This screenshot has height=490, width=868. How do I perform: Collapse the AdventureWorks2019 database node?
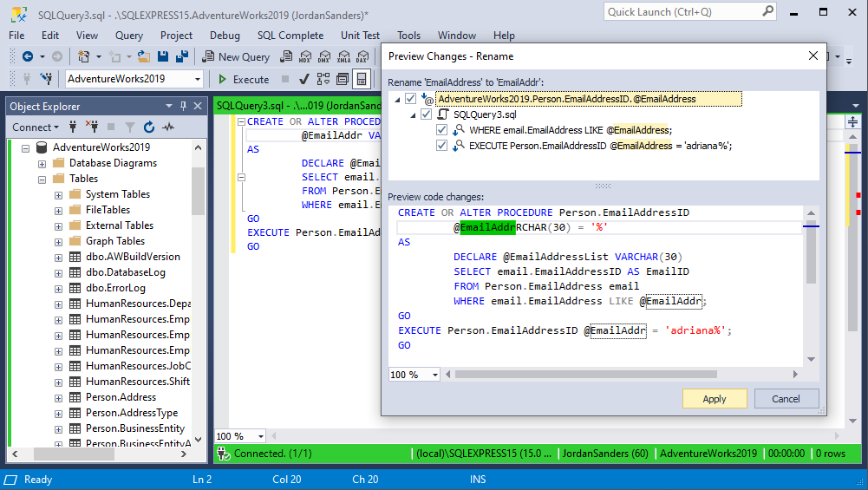(x=25, y=147)
